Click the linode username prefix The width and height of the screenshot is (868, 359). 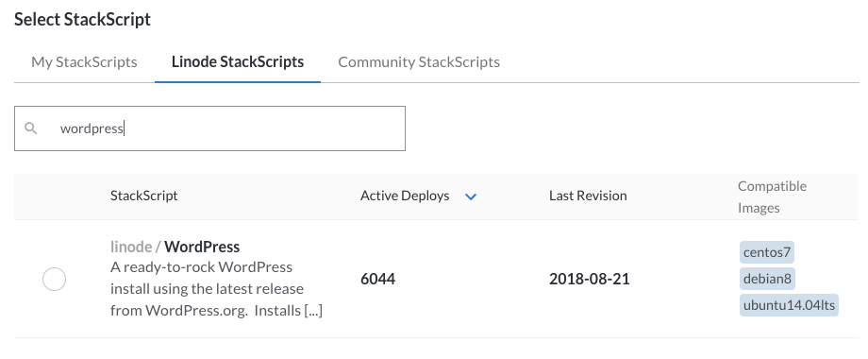[130, 247]
